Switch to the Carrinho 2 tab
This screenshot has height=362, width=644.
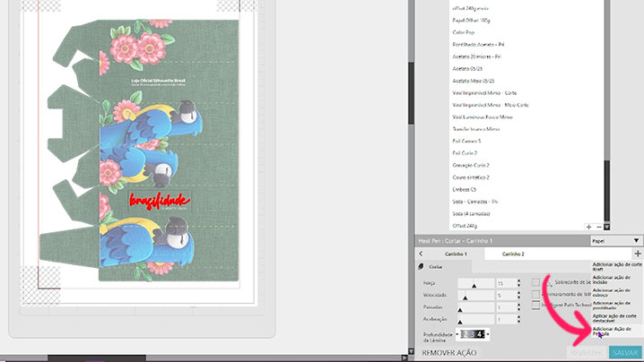pyautogui.click(x=513, y=254)
